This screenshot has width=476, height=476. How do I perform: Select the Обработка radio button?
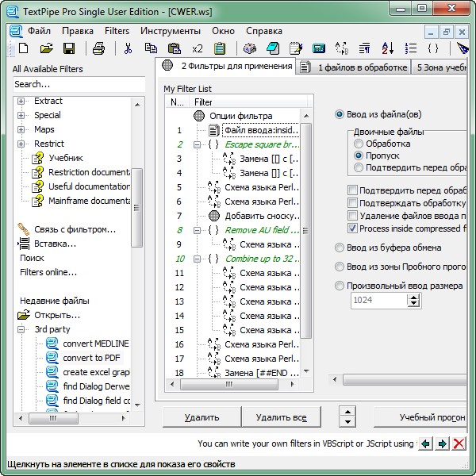[x=359, y=144]
